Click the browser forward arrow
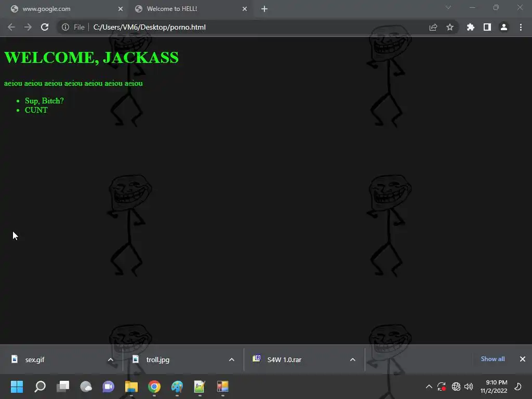Image resolution: width=532 pixels, height=399 pixels. pyautogui.click(x=28, y=27)
